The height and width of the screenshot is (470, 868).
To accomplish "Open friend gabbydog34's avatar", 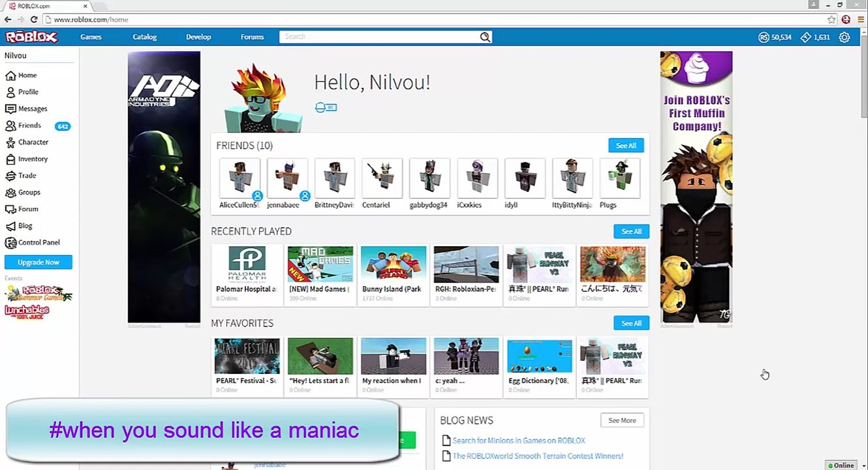I will tap(429, 178).
